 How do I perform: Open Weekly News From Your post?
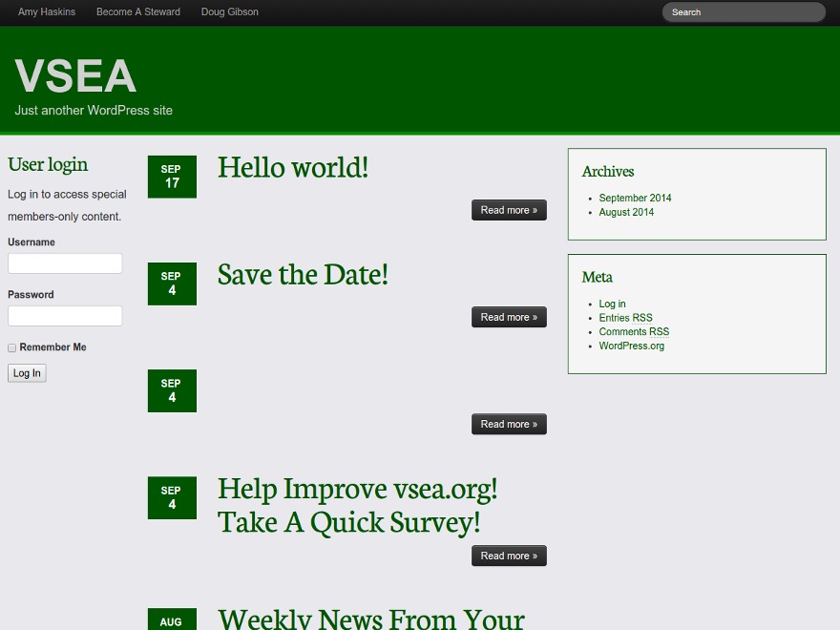tap(370, 619)
